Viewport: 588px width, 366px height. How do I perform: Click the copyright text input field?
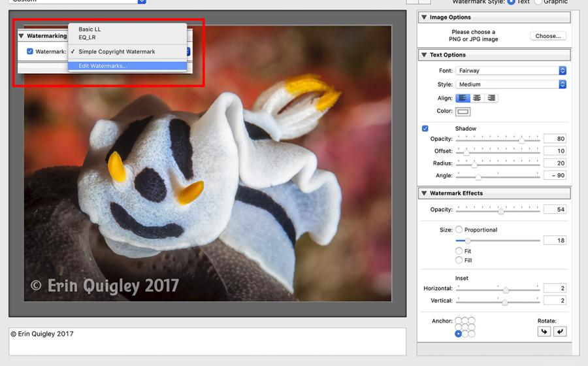click(x=207, y=341)
